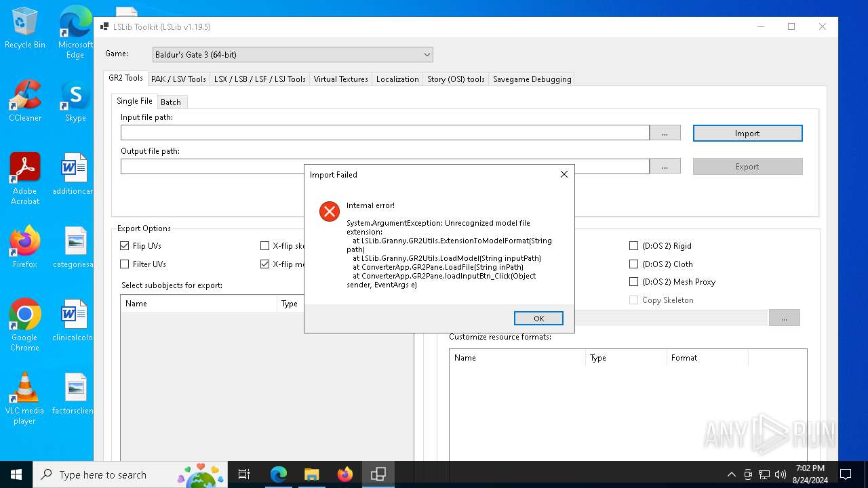This screenshot has width=868, height=488.
Task: Open CCleaner desktop shortcut
Action: [25, 102]
